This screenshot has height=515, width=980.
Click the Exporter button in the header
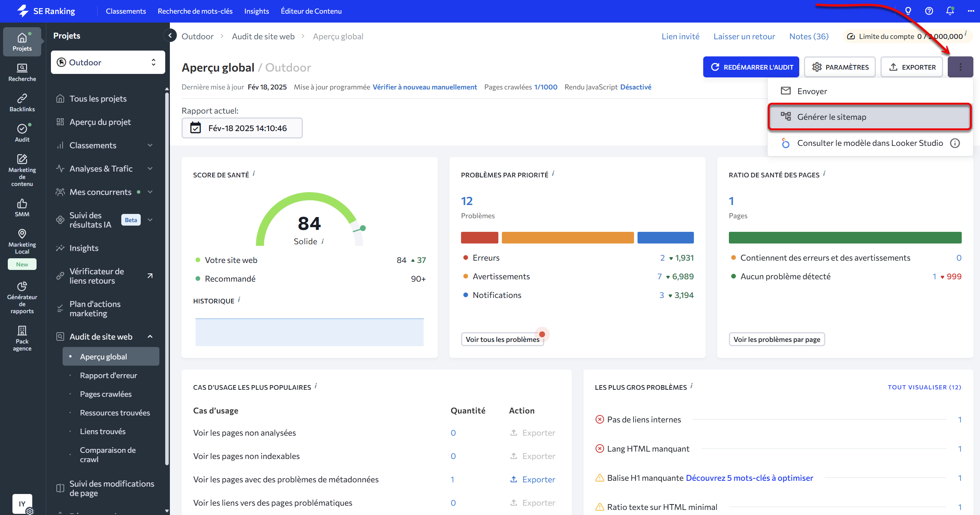(912, 67)
